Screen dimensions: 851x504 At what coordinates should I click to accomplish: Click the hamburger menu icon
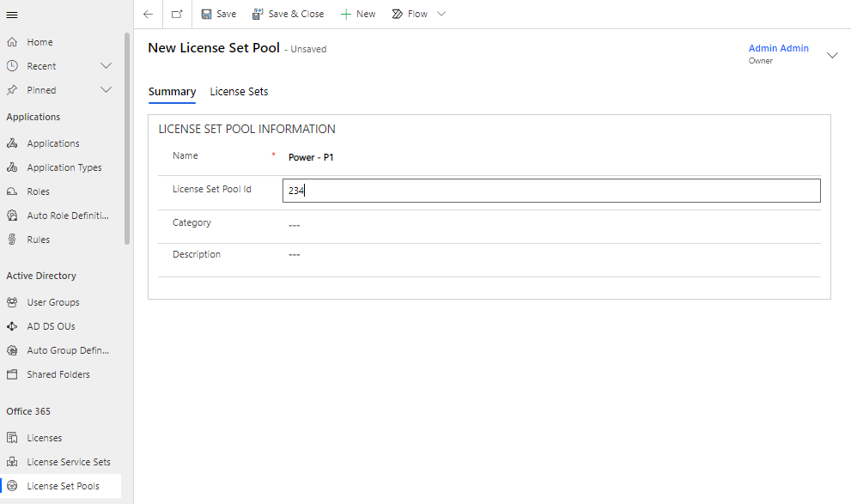click(x=12, y=15)
